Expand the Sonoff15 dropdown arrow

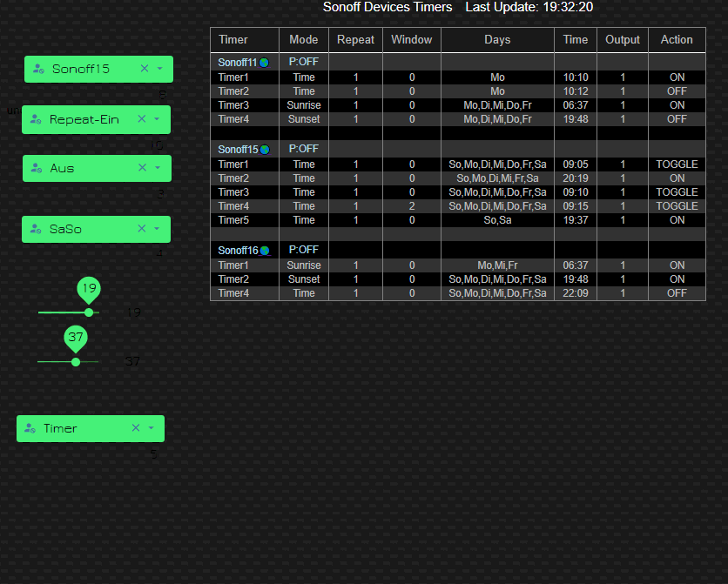click(159, 69)
